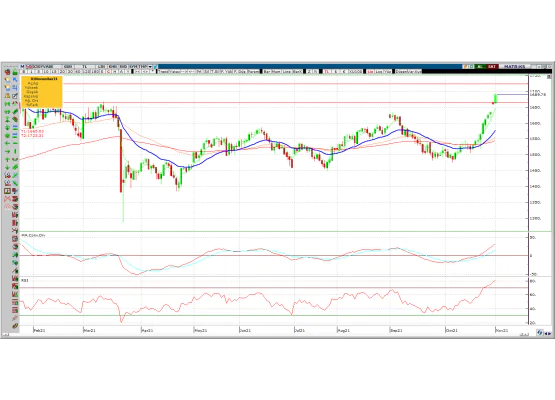This screenshot has width=555, height=400.
Task: Select the green vertical line drawing tool
Action: point(15,152)
